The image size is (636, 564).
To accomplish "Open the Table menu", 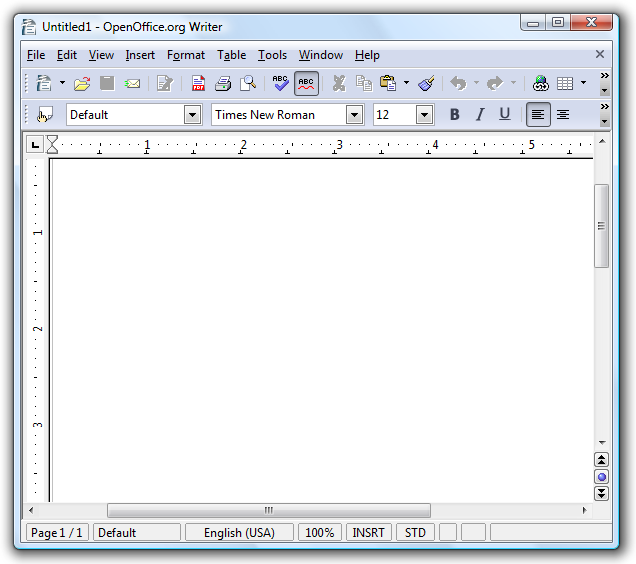I will click(231, 55).
